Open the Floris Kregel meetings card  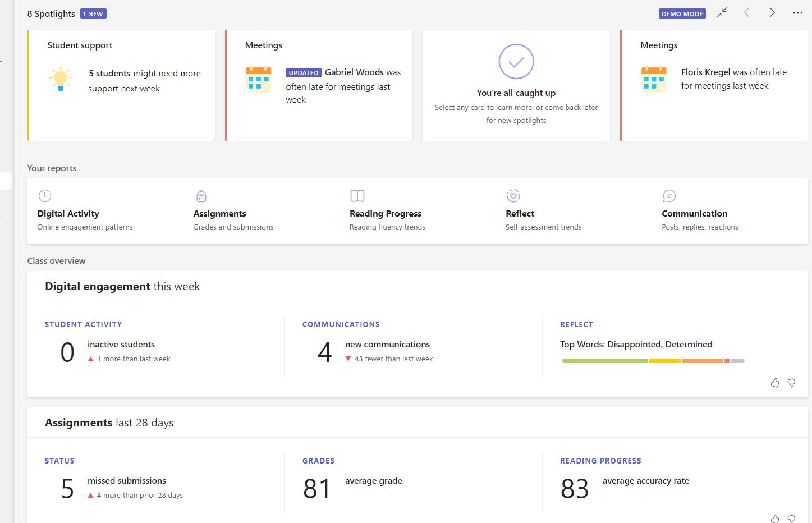[714, 85]
